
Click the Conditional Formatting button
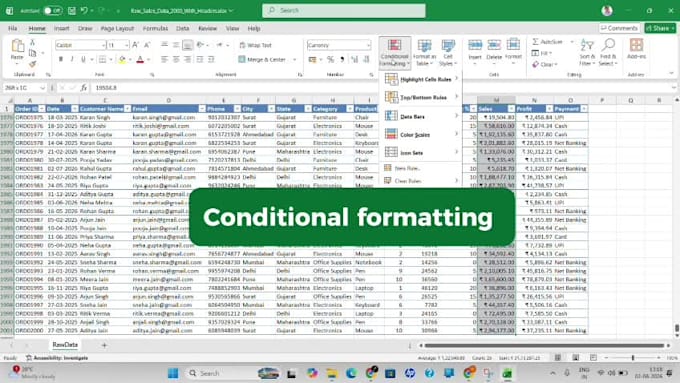[394, 53]
